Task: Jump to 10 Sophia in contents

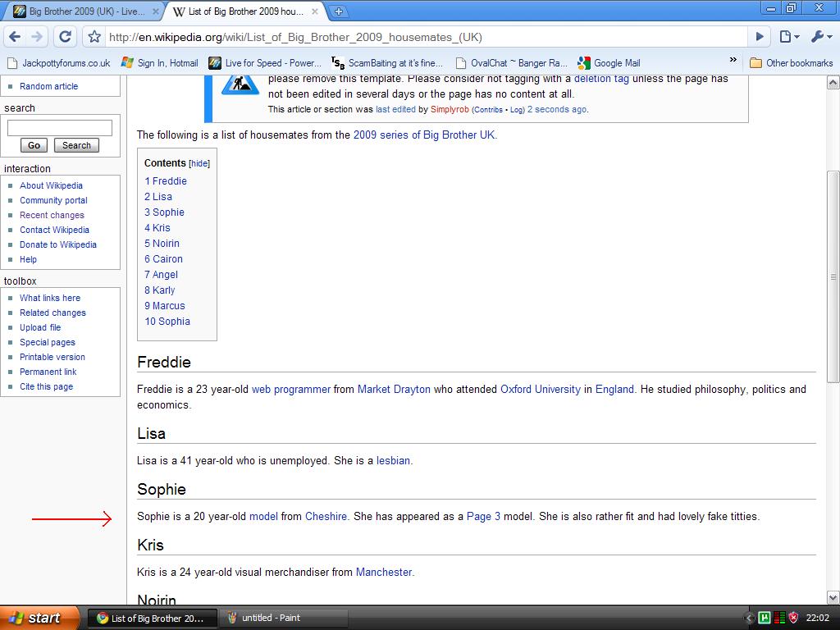Action: pyautogui.click(x=167, y=322)
